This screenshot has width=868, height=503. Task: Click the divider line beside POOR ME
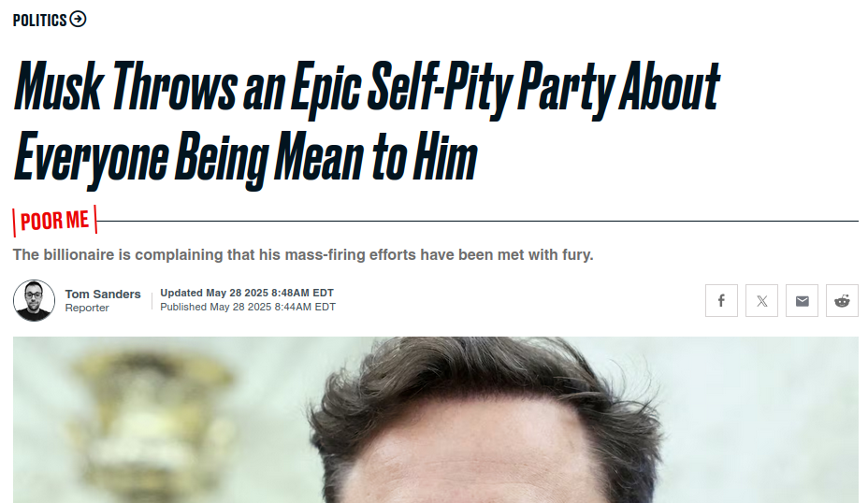(x=478, y=221)
